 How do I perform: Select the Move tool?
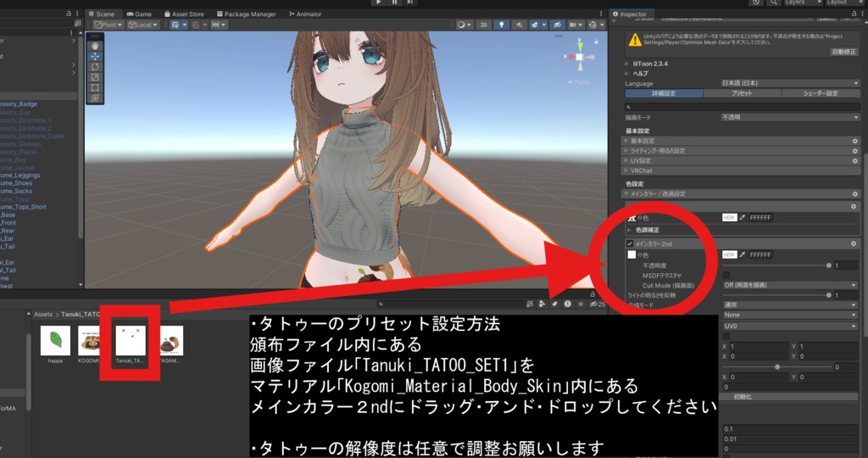point(95,57)
